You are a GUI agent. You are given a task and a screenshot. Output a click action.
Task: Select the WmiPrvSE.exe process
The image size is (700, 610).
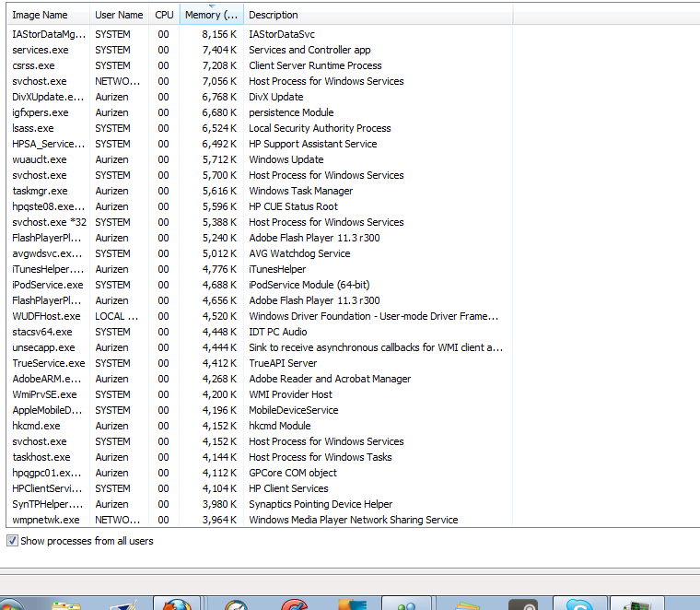[260, 394]
